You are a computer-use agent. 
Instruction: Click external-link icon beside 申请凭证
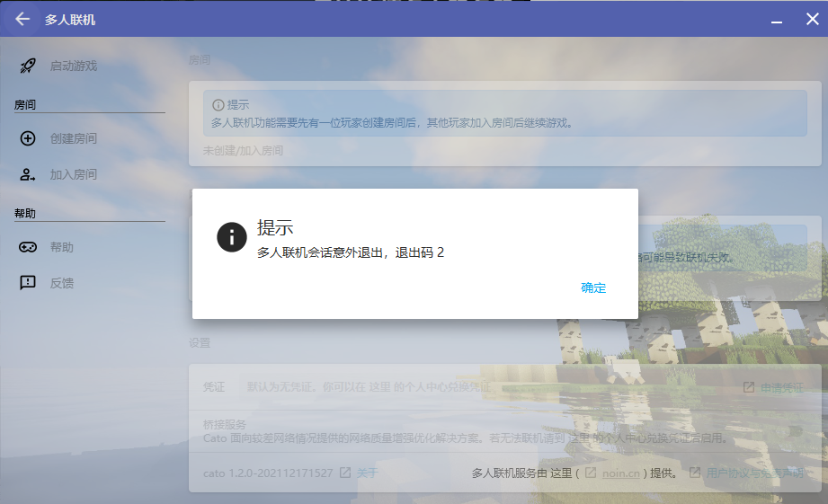tap(749, 387)
